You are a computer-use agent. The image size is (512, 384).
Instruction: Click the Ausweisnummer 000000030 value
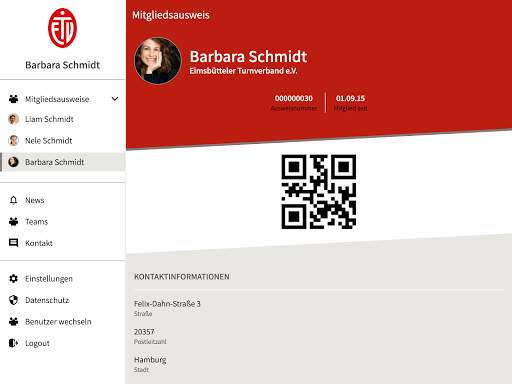click(294, 98)
